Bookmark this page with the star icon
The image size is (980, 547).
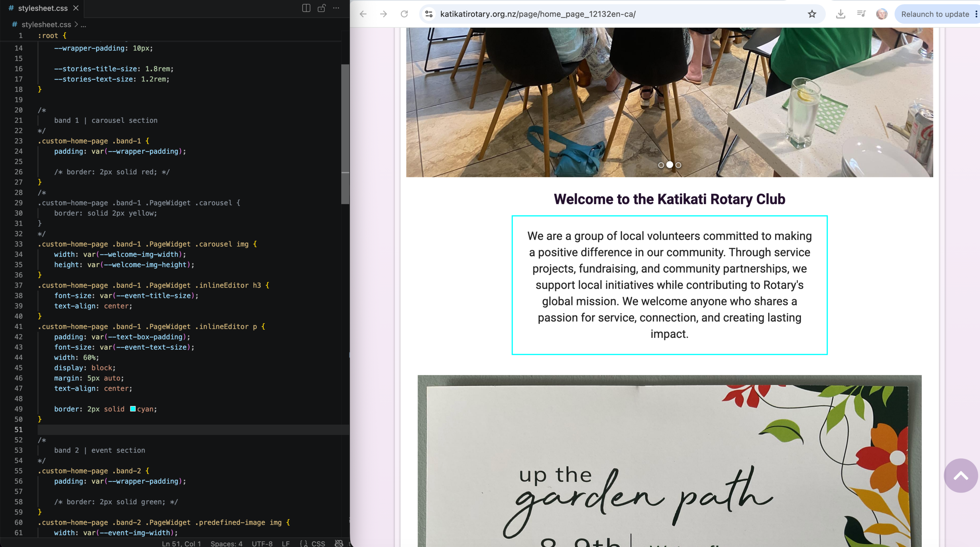point(812,14)
